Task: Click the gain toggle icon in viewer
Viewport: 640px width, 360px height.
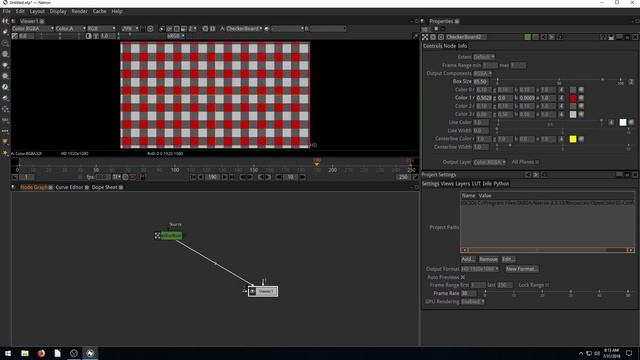Action: pyautogui.click(x=15, y=36)
